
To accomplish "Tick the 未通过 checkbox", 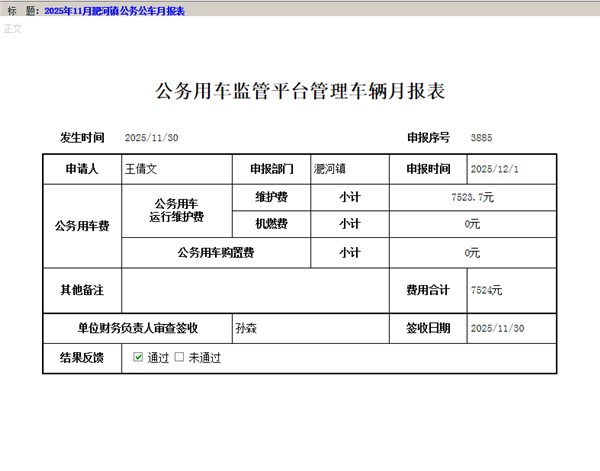I will (x=179, y=357).
